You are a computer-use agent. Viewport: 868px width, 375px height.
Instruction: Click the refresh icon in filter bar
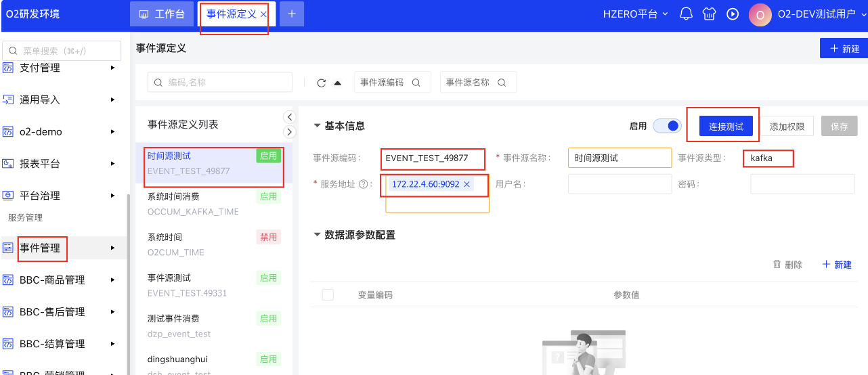point(322,83)
